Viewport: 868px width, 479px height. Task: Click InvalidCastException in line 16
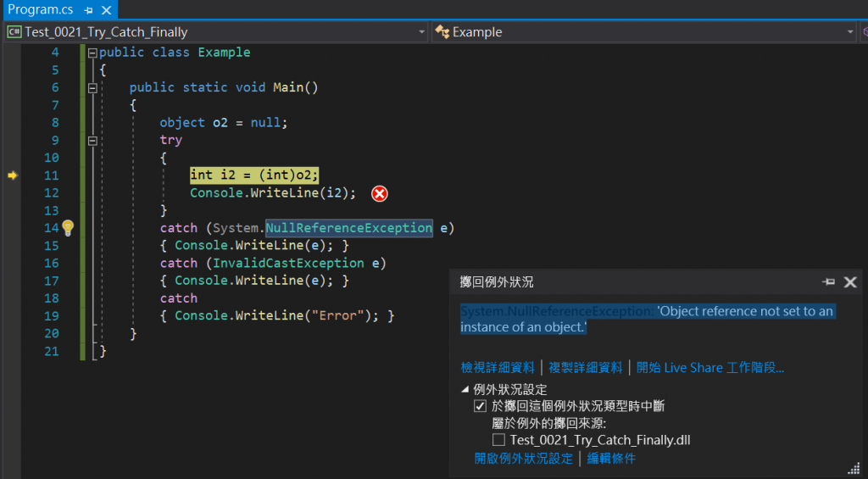pyautogui.click(x=288, y=263)
